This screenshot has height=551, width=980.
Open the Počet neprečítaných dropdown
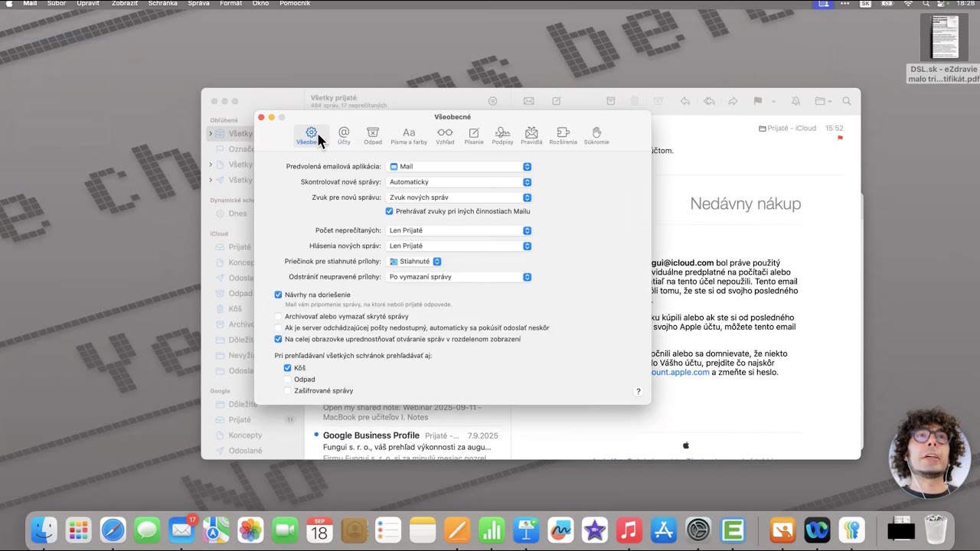pyautogui.click(x=459, y=230)
